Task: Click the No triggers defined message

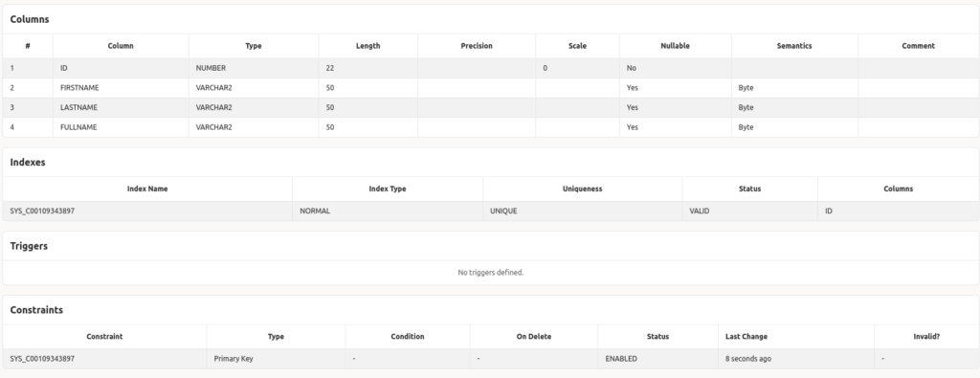Action: (491, 273)
